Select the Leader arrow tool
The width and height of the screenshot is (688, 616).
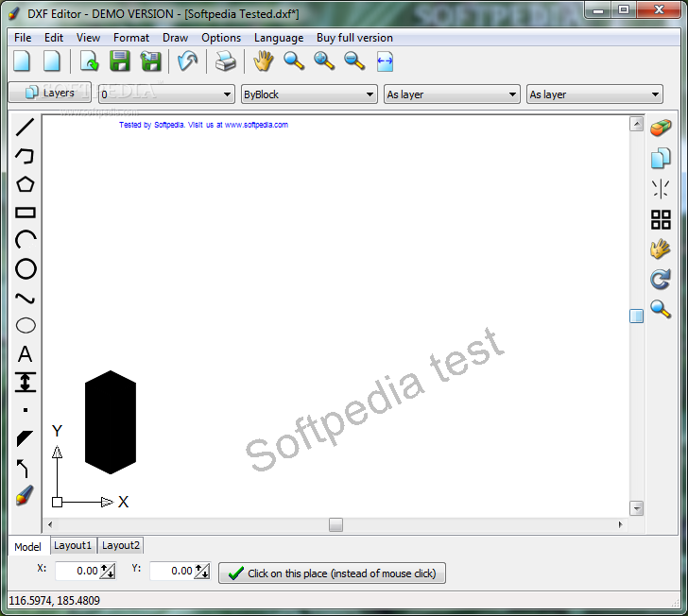tap(23, 469)
